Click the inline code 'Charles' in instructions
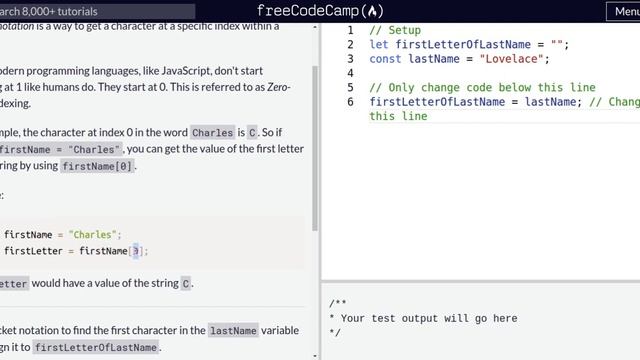 (x=213, y=133)
